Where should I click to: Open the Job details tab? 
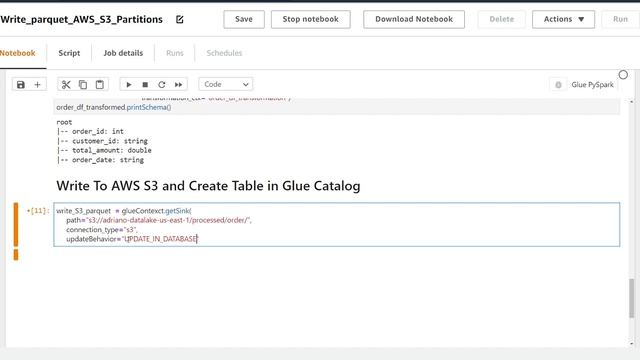tap(123, 53)
